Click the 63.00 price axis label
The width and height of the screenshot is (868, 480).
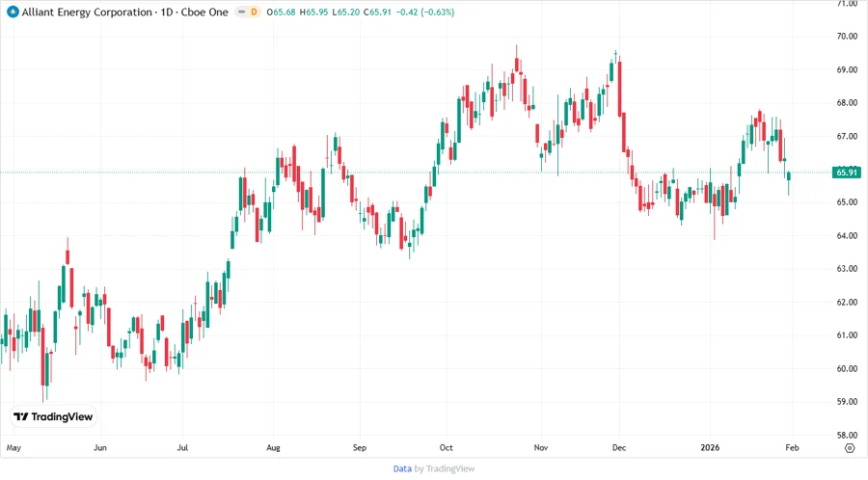pos(847,269)
